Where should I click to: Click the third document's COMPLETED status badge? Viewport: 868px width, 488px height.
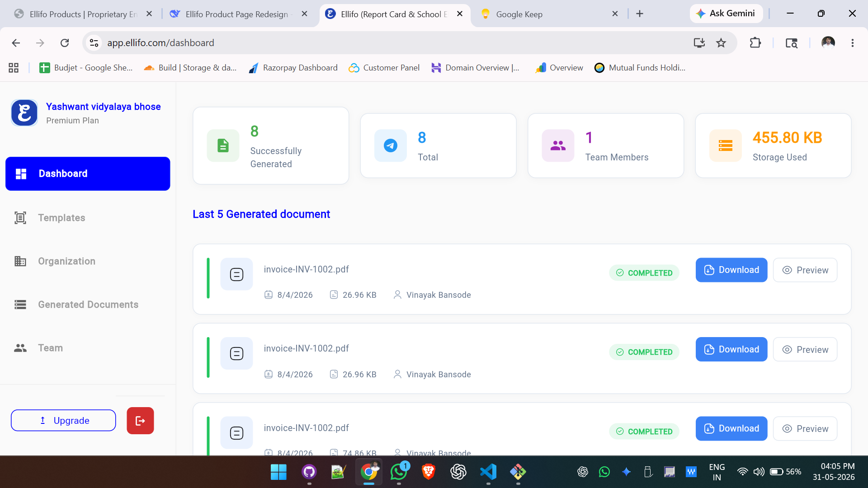(x=644, y=431)
